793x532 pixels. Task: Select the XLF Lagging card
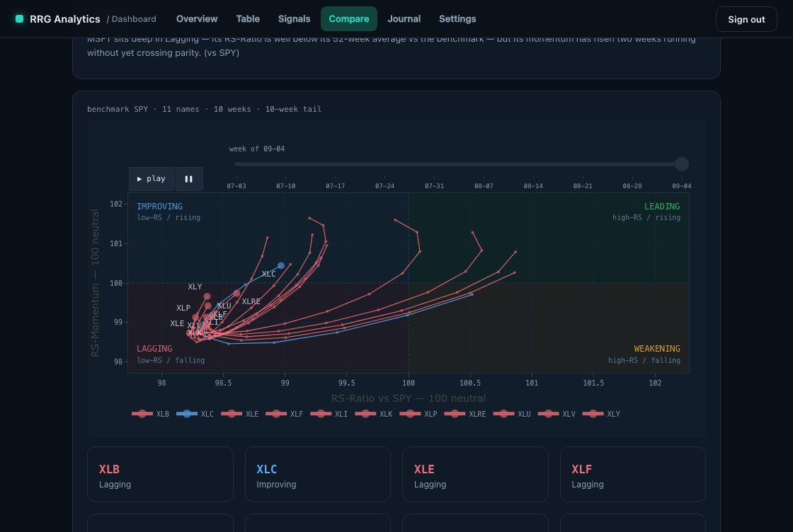633,474
